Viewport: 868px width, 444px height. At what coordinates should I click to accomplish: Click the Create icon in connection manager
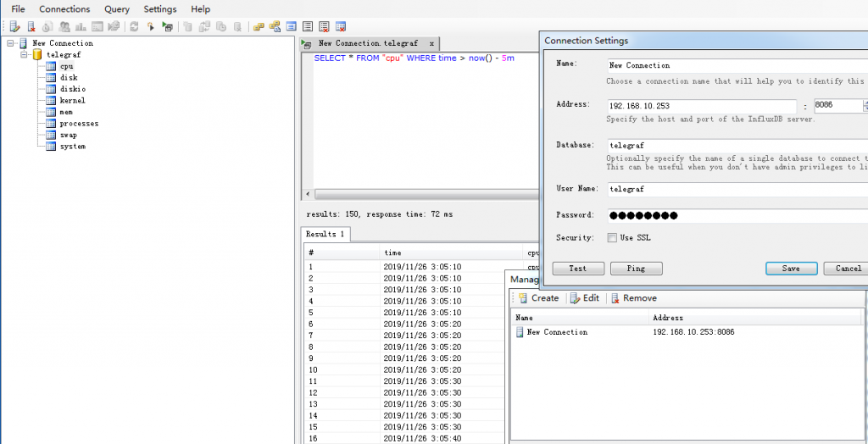(x=523, y=298)
